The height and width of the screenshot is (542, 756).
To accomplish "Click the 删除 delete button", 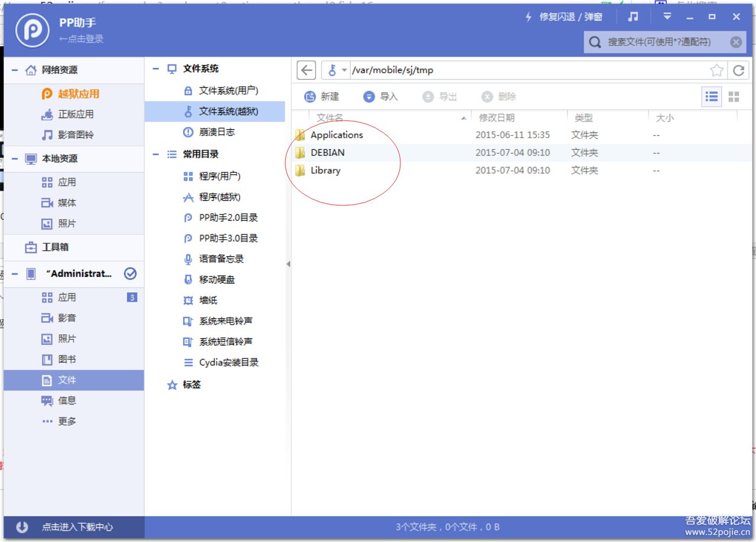I will tap(499, 97).
